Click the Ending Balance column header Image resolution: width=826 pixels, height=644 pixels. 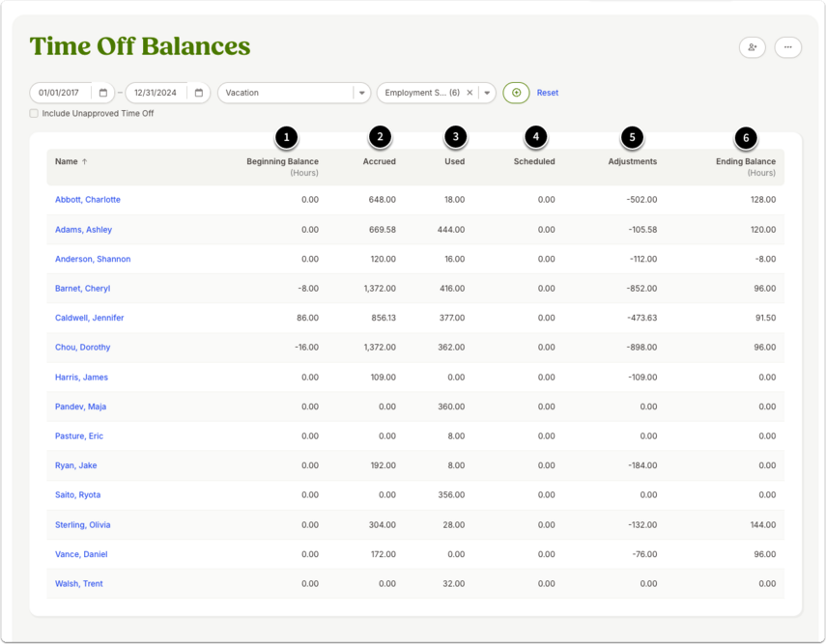point(746,161)
